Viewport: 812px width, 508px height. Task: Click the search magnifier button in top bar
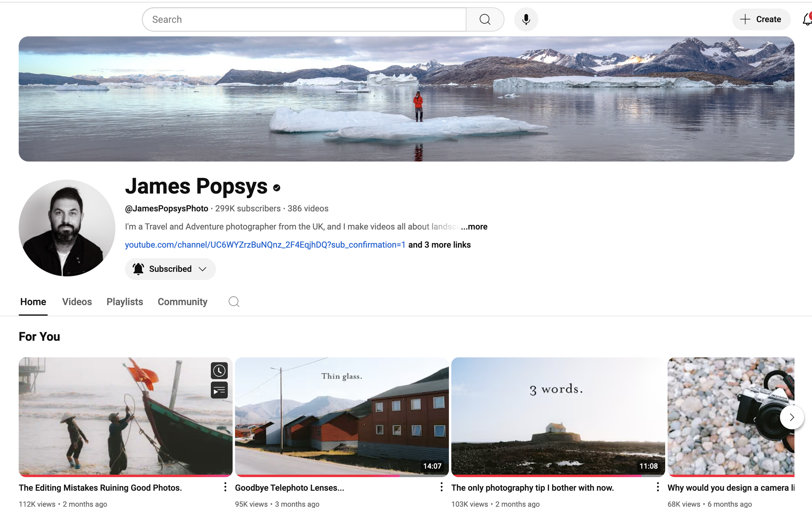pyautogui.click(x=485, y=20)
